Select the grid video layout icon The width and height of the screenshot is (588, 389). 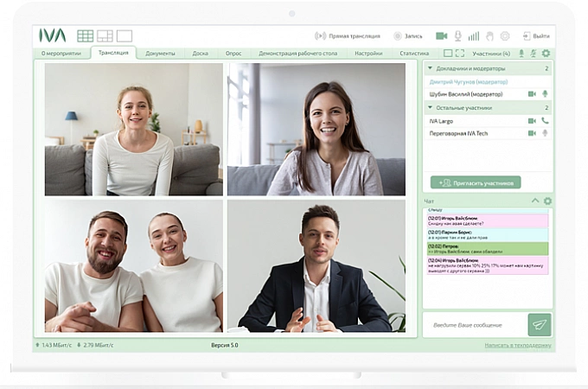coord(85,36)
